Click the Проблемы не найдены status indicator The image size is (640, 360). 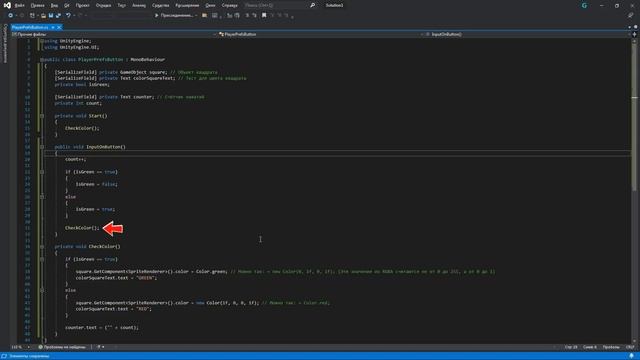62,347
